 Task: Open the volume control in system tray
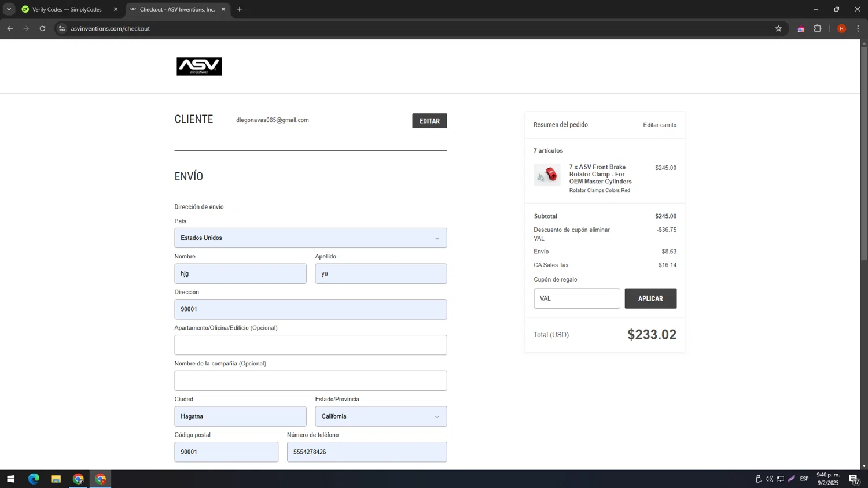click(x=769, y=479)
